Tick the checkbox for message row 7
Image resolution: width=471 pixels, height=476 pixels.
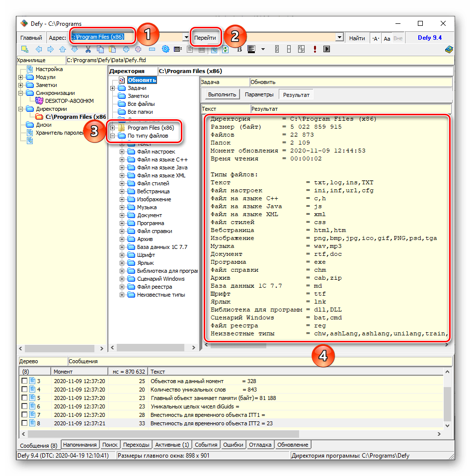pos(24,415)
